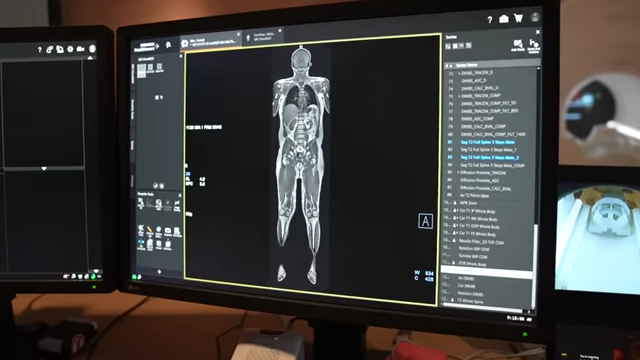Expand series 72 DWIBS_TRACEW_D
The height and width of the screenshot is (360, 640).
tap(459, 73)
